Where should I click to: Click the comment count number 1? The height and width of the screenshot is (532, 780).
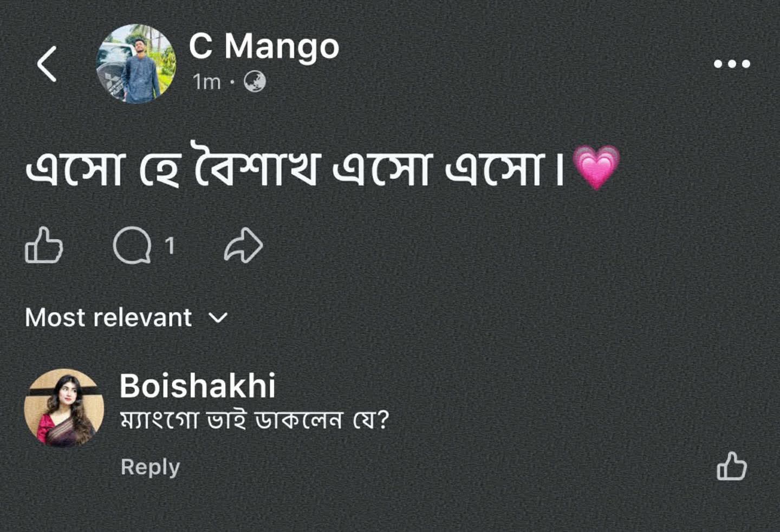[170, 246]
